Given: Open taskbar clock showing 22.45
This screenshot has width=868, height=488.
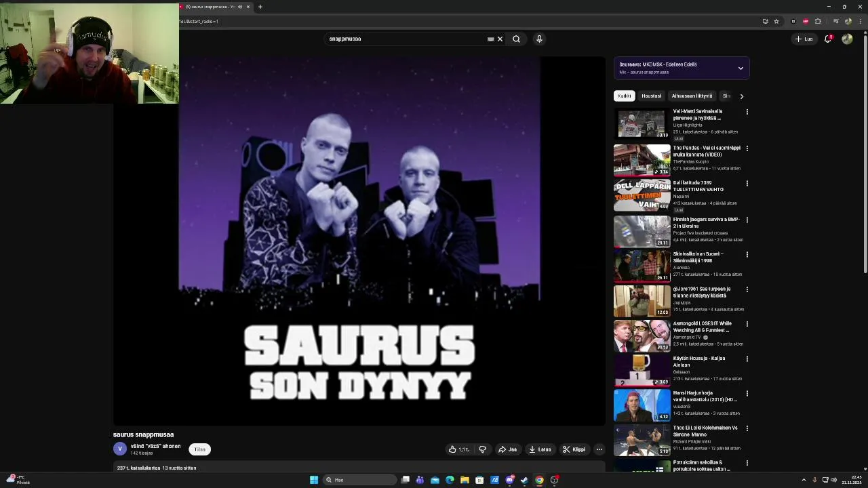Looking at the screenshot, I should (x=851, y=480).
